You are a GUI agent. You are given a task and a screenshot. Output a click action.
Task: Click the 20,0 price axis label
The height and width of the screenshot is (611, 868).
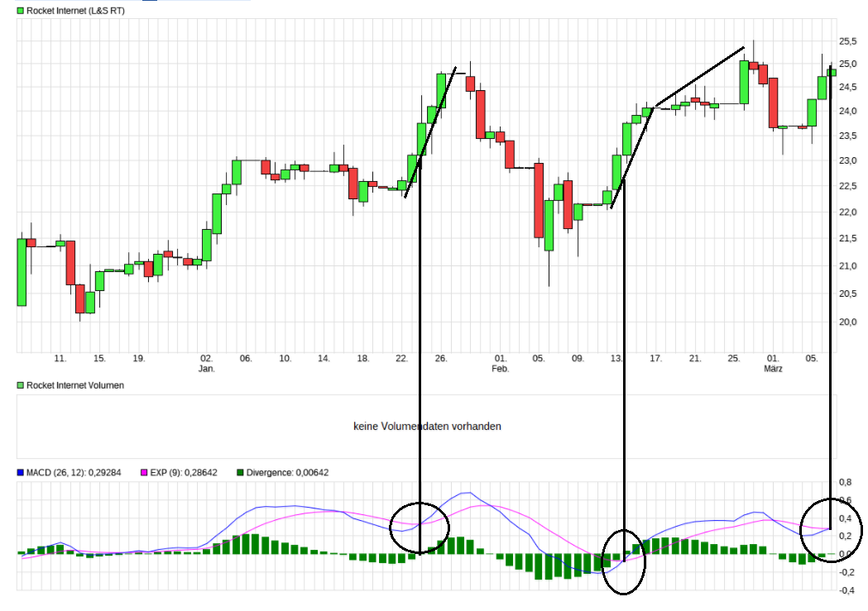click(x=848, y=322)
